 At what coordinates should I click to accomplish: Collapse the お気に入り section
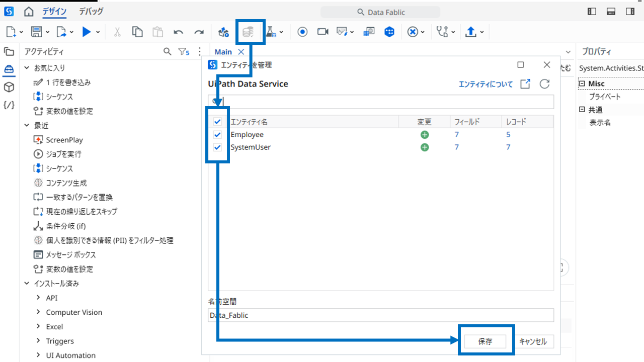pos(27,68)
